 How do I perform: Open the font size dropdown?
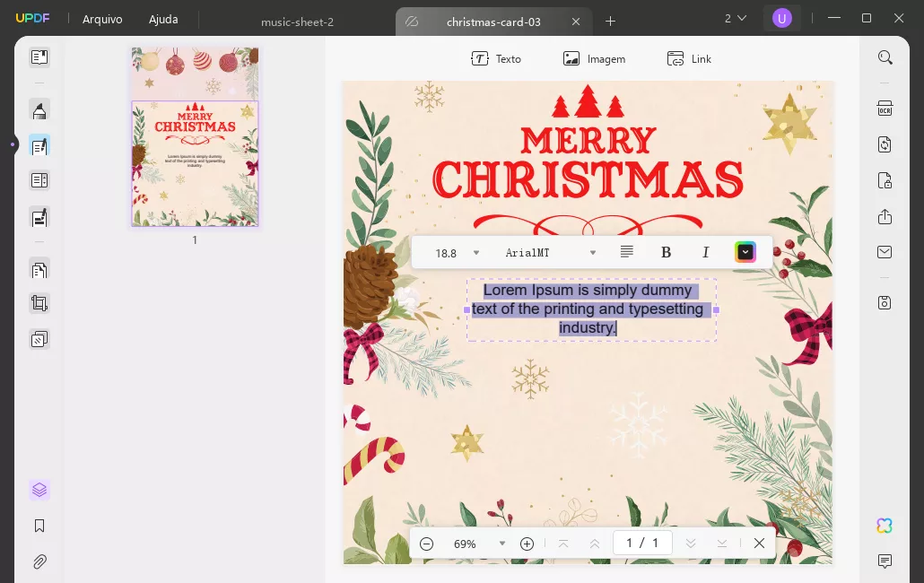click(476, 253)
